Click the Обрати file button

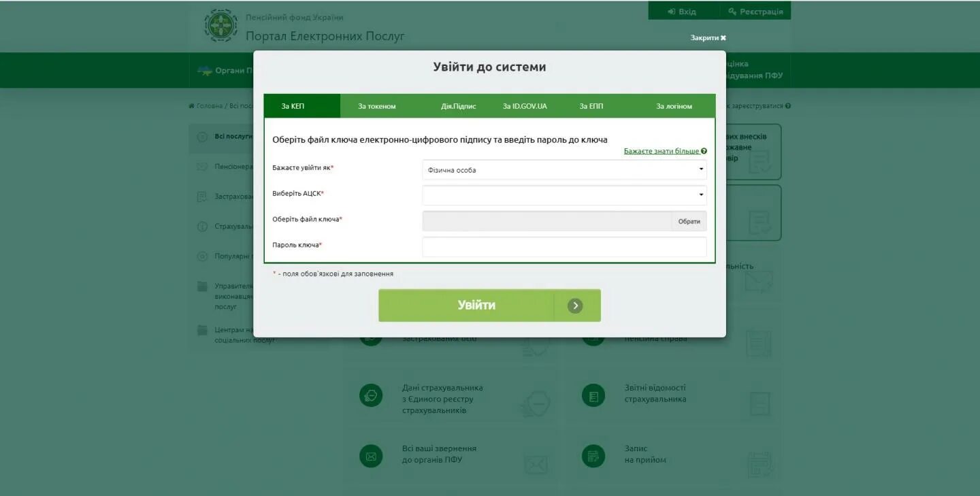click(689, 221)
